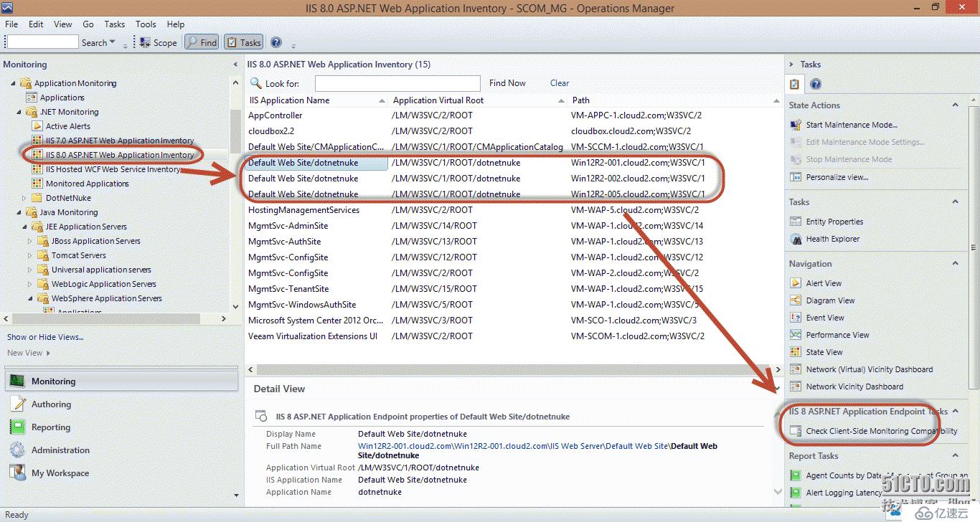Select Universal application servers folder icon
The image size is (980, 522).
(x=43, y=270)
